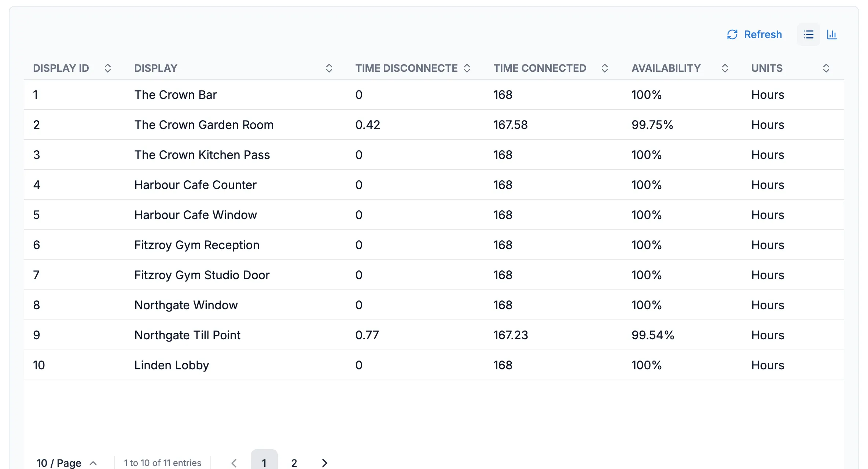Click the TIME CONNECTED header text
The width and height of the screenshot is (868, 469).
pos(540,68)
